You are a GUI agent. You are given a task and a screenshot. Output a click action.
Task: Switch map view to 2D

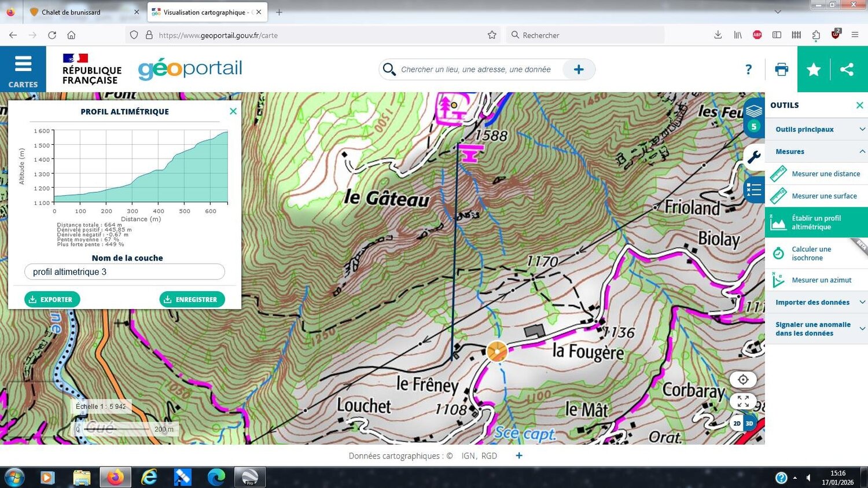[x=737, y=423]
